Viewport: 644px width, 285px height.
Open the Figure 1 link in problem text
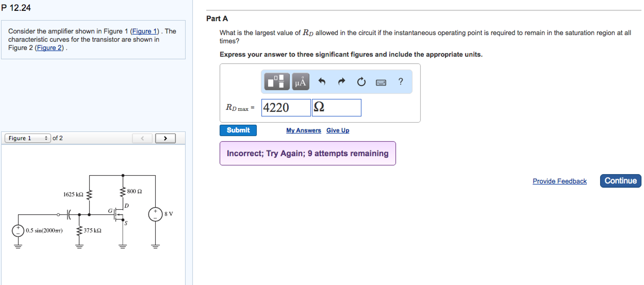(144, 31)
